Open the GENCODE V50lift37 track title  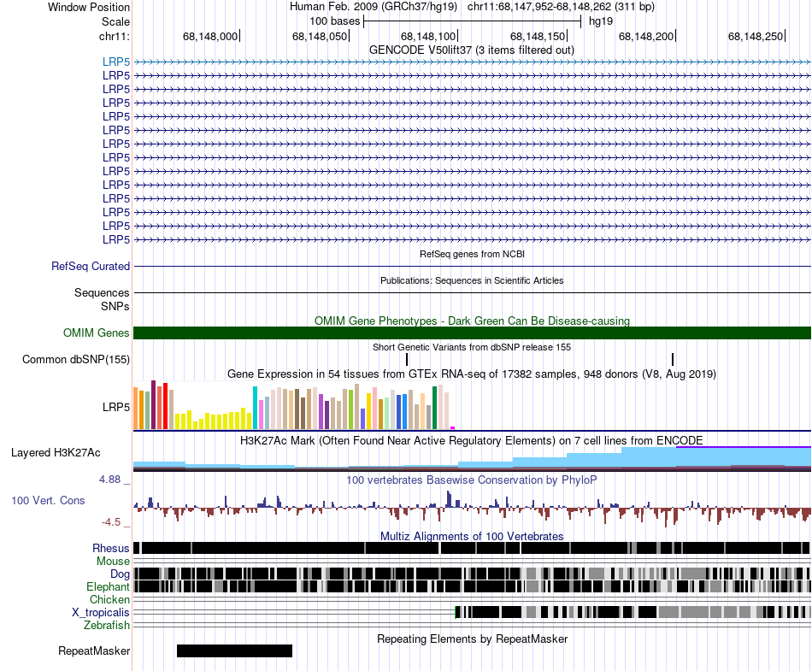click(471, 50)
